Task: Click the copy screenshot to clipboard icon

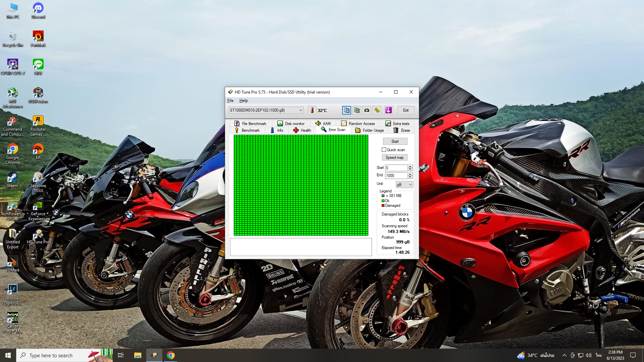Action: (357, 110)
